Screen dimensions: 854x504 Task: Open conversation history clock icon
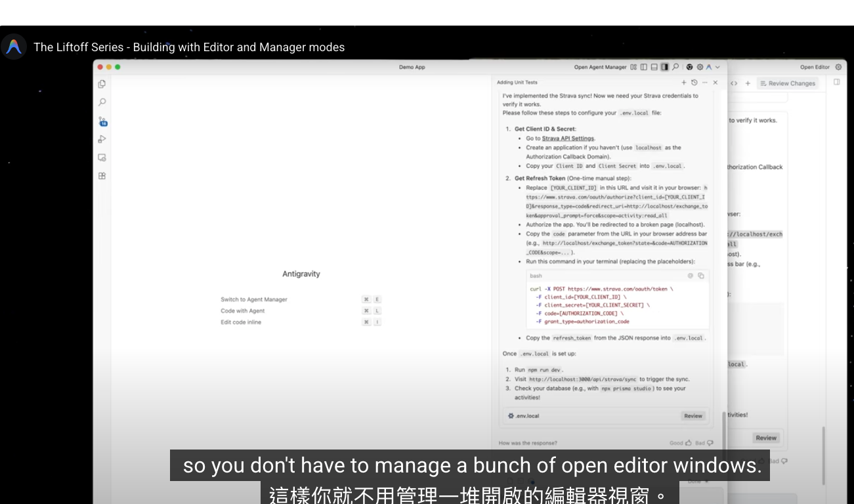coord(694,83)
